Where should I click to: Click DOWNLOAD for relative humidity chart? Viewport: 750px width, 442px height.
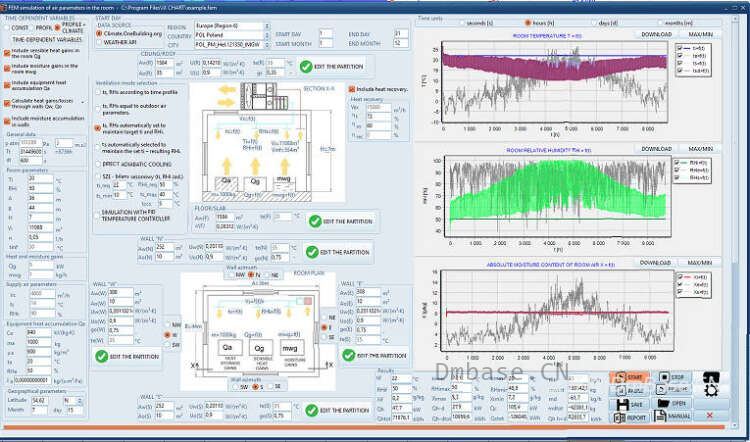(656, 149)
